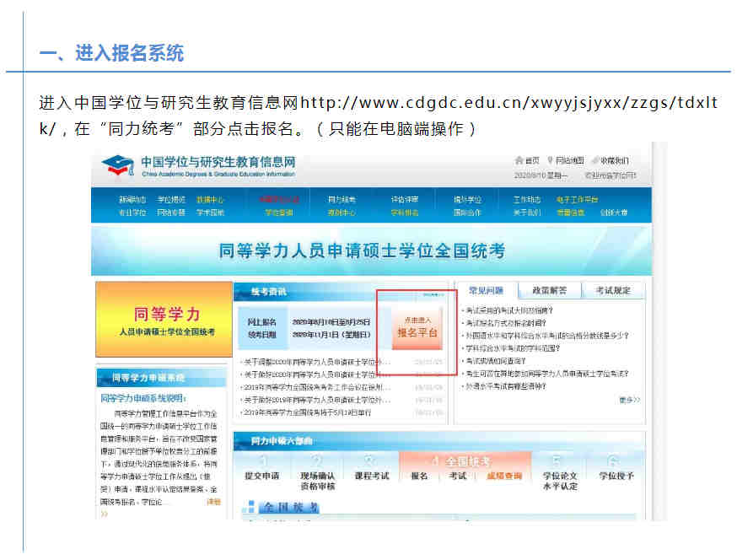
Task: Click the page heading 一、进入报名系统
Action: (x=111, y=52)
